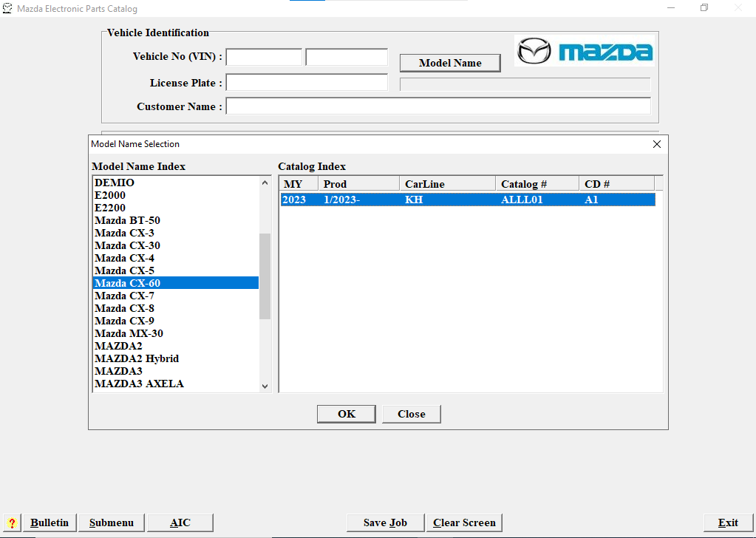
Task: Open the Bulletin button
Action: click(50, 522)
